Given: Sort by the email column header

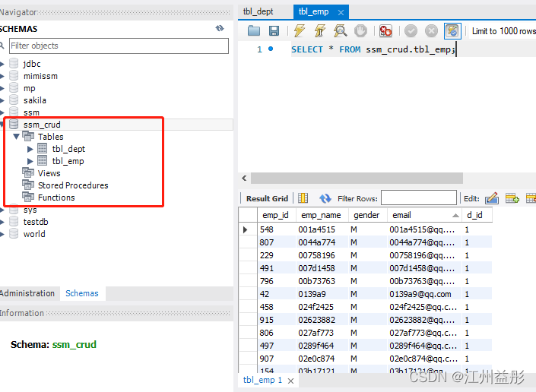Looking at the screenshot, I should click(x=424, y=215).
